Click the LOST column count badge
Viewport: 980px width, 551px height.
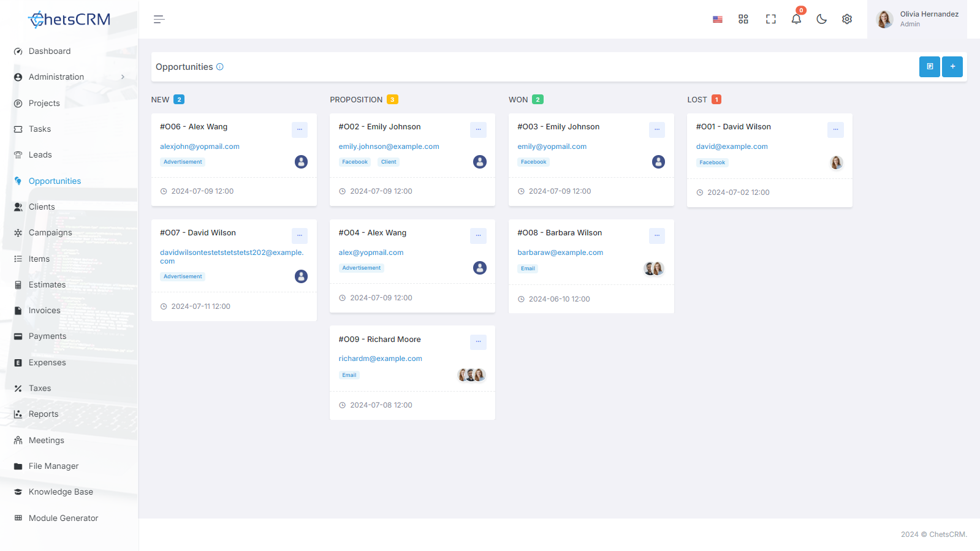tap(716, 99)
